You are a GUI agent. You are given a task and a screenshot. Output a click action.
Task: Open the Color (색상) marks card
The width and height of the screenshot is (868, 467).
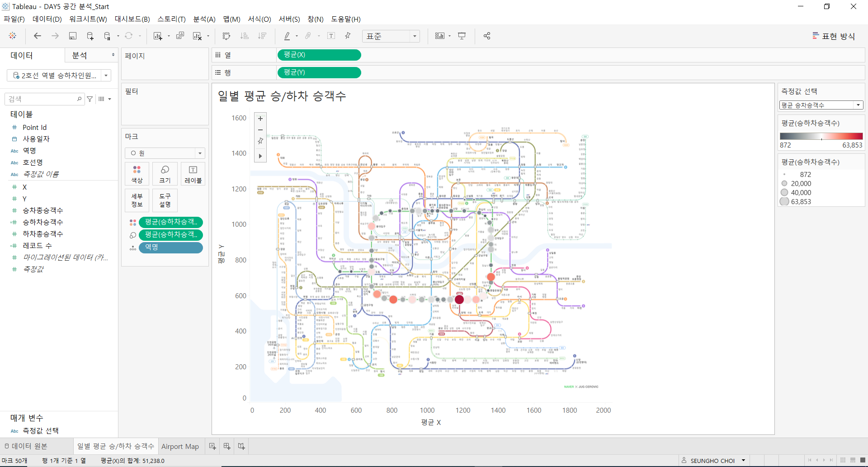click(137, 174)
